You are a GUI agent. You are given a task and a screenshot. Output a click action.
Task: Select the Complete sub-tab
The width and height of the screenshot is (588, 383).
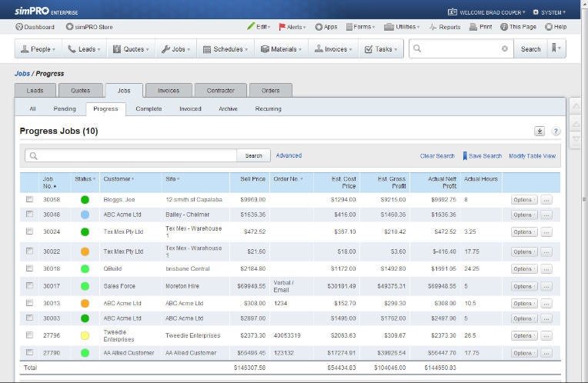[x=149, y=108]
